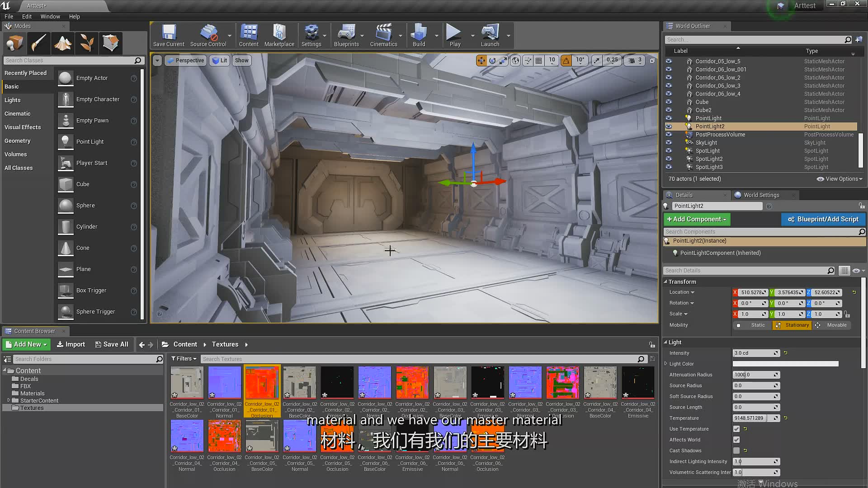Click Import button in Content Browser

coord(71,344)
